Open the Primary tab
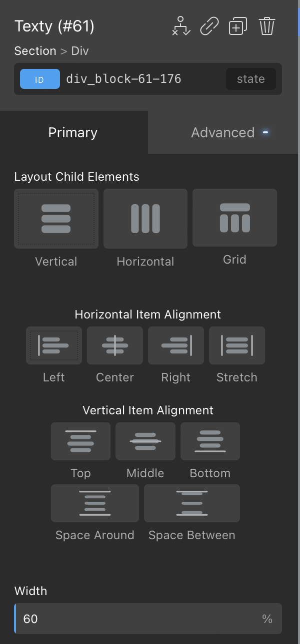 click(73, 132)
